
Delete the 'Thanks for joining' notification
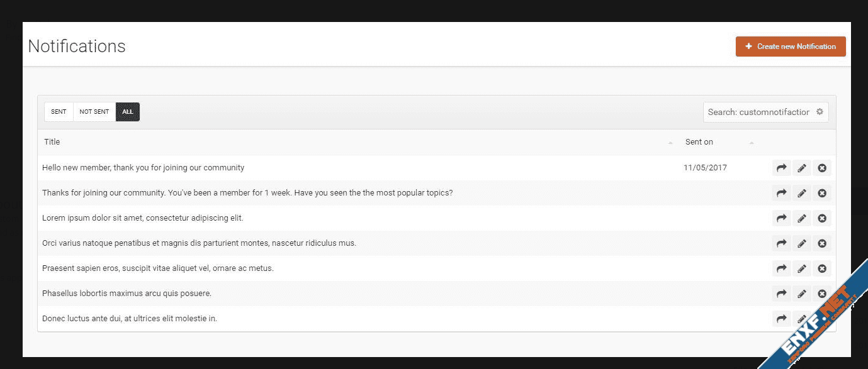pyautogui.click(x=821, y=193)
